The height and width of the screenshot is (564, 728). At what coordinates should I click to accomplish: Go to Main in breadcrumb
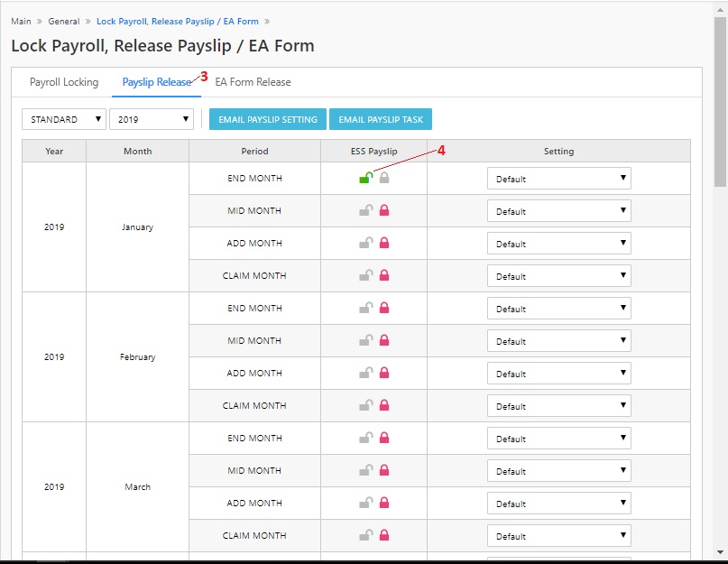pos(21,22)
